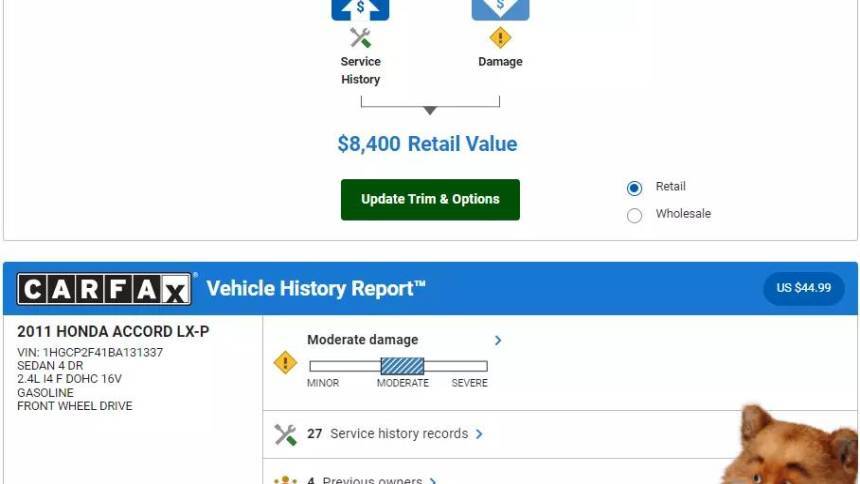Image resolution: width=860 pixels, height=484 pixels.
Task: Click the CARFAX logo
Action: tap(104, 289)
